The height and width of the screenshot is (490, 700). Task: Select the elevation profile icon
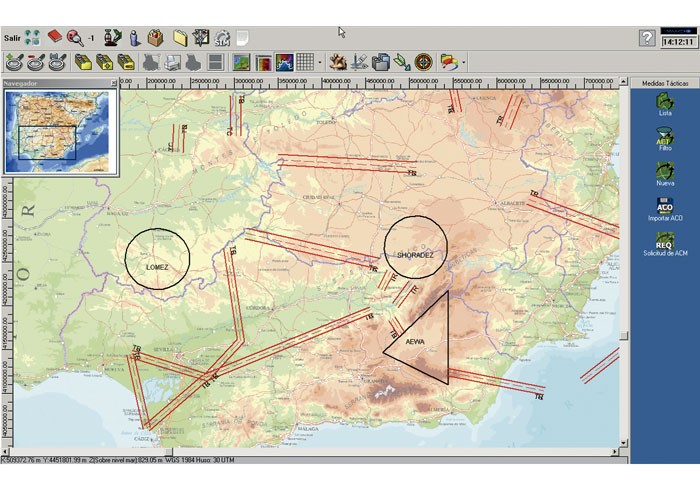[x=284, y=62]
